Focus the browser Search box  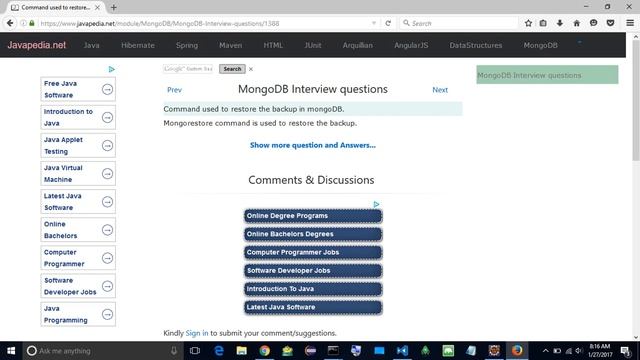coord(459,23)
